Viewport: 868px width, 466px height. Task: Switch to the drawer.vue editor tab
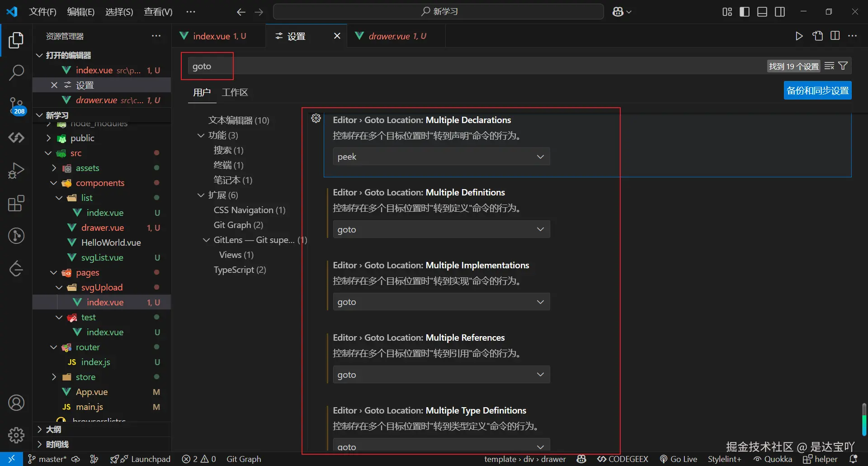point(396,36)
